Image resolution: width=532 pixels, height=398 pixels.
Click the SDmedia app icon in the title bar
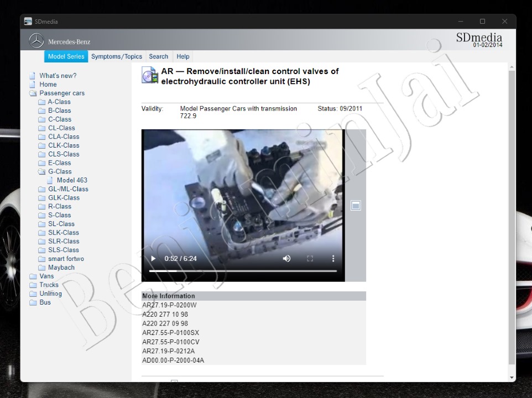tap(28, 22)
